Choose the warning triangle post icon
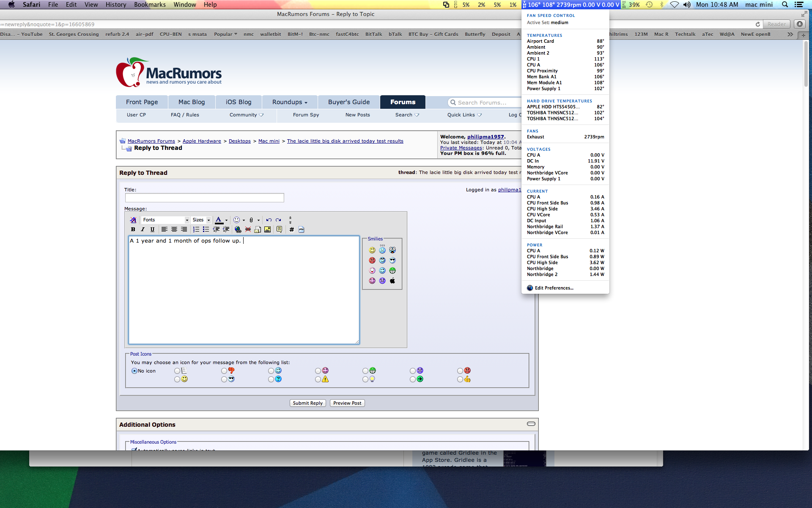The width and height of the screenshot is (812, 508). (318, 379)
